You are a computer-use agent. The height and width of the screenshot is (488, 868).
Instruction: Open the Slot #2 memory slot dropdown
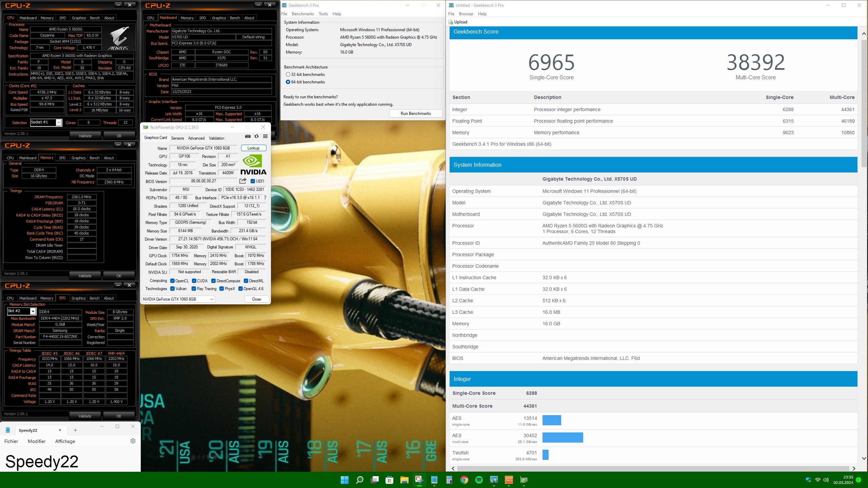pyautogui.click(x=21, y=311)
